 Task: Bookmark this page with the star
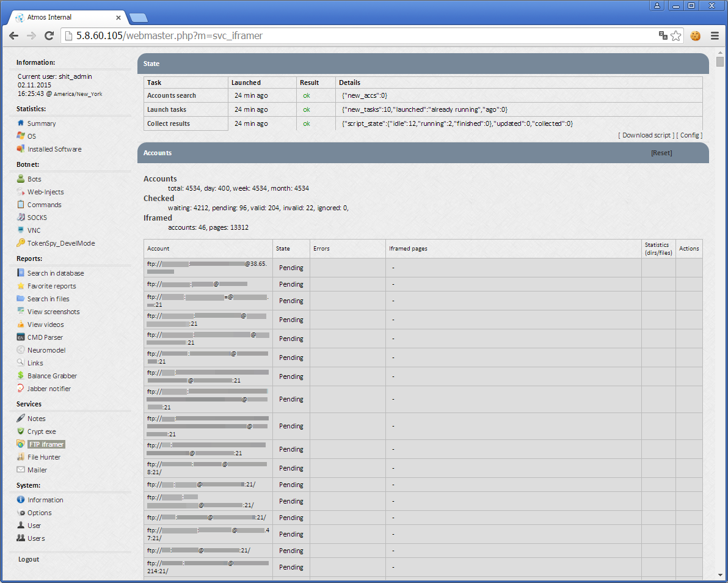tap(676, 36)
